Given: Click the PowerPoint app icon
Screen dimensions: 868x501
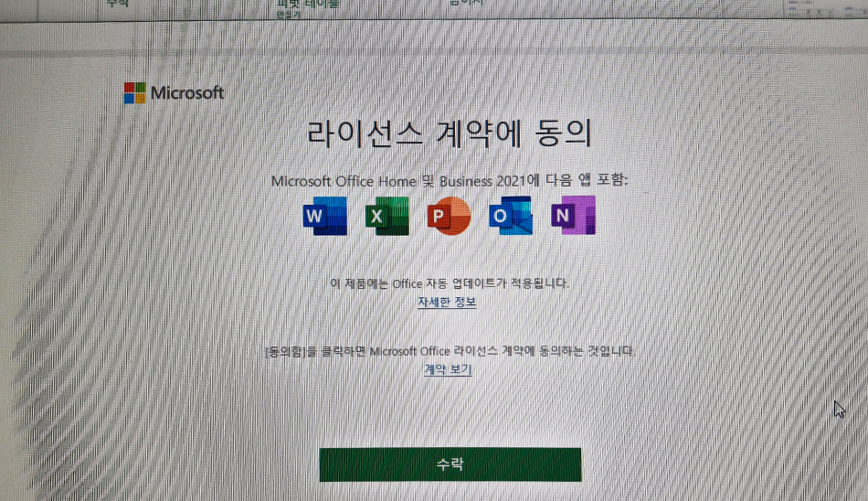Looking at the screenshot, I should pyautogui.click(x=449, y=216).
